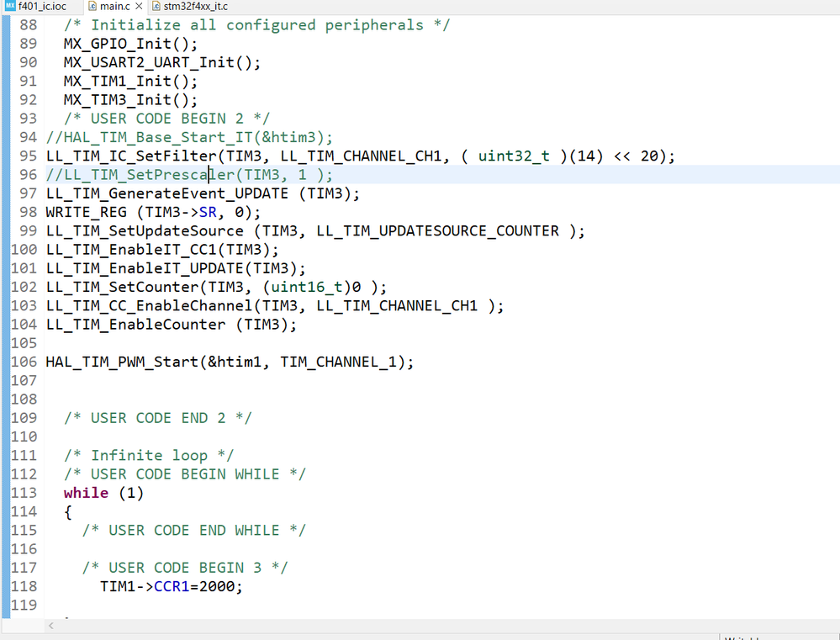Image resolution: width=840 pixels, height=640 pixels.
Task: Select the main.c tab
Action: pos(114,6)
